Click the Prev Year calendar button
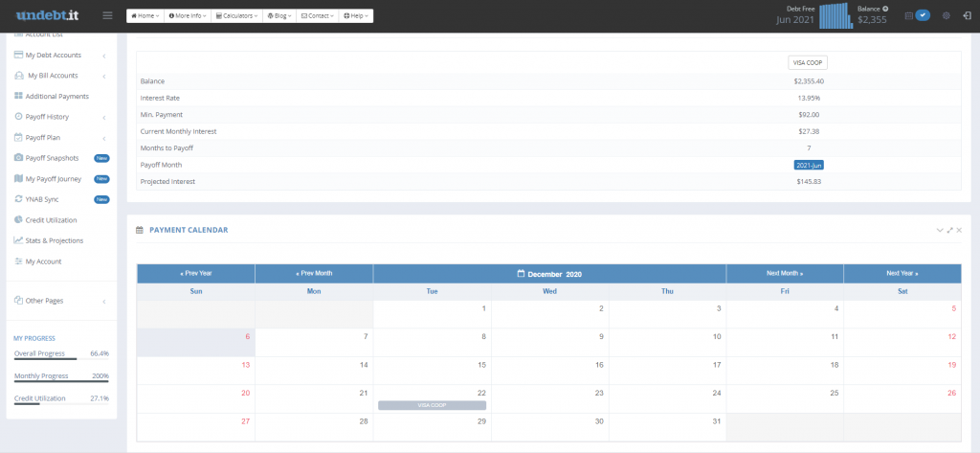This screenshot has height=453, width=980. point(195,274)
